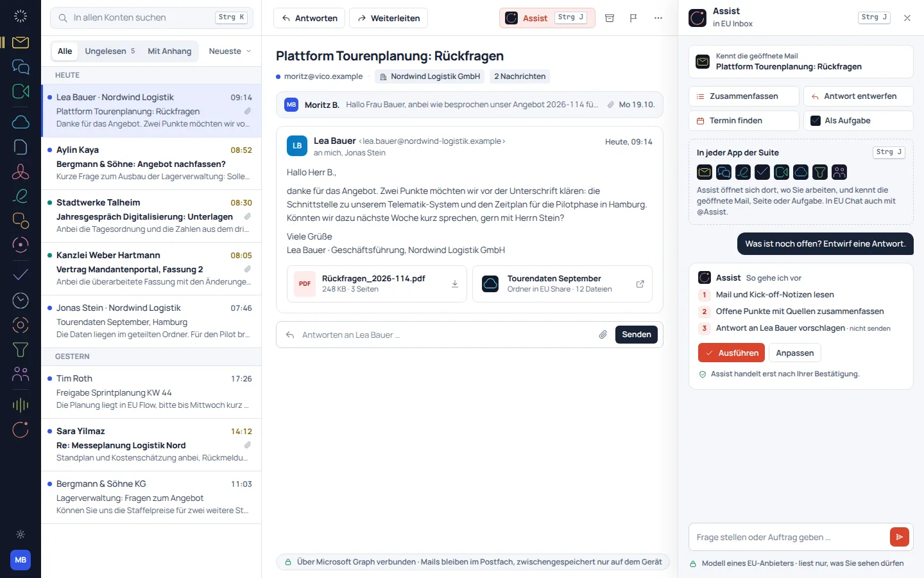Choose the Zusammenfassen quick action
The height and width of the screenshot is (578, 924).
(x=744, y=96)
